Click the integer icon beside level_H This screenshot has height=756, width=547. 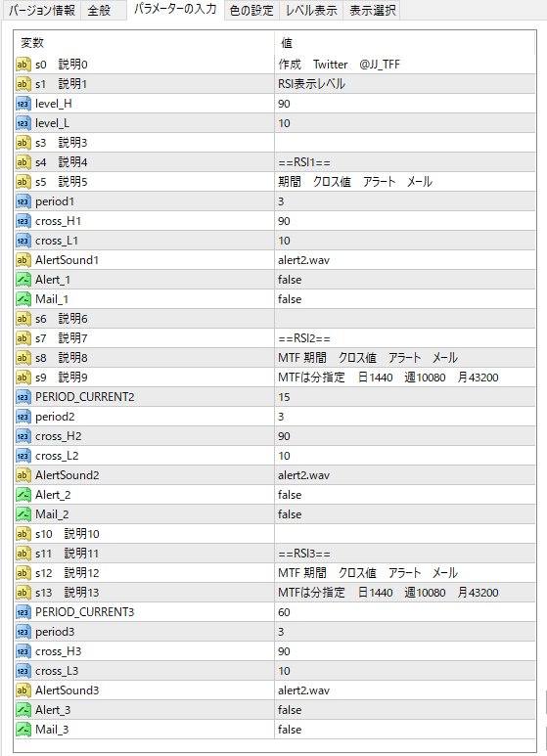23,104
